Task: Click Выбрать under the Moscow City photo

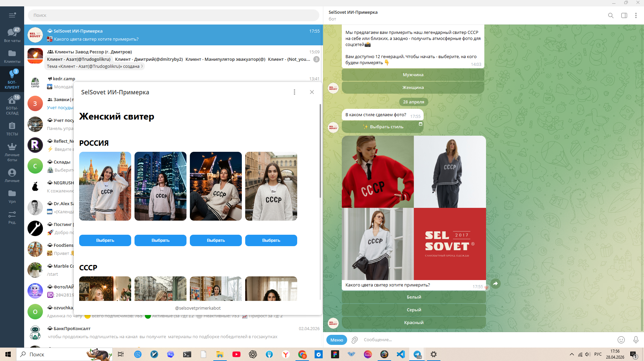Action: click(160, 240)
